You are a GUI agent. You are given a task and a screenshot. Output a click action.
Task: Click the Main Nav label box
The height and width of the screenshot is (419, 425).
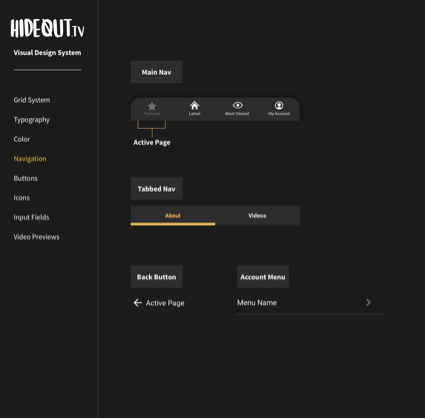tap(156, 72)
